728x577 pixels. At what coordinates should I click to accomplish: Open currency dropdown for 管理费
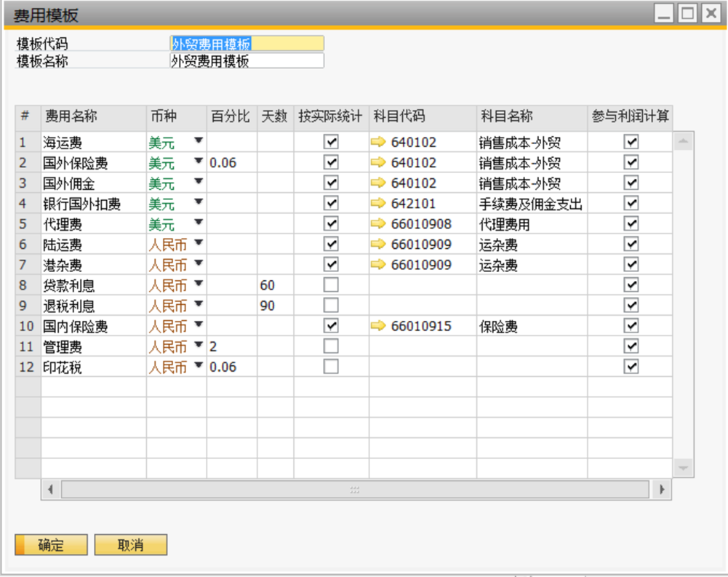click(199, 345)
